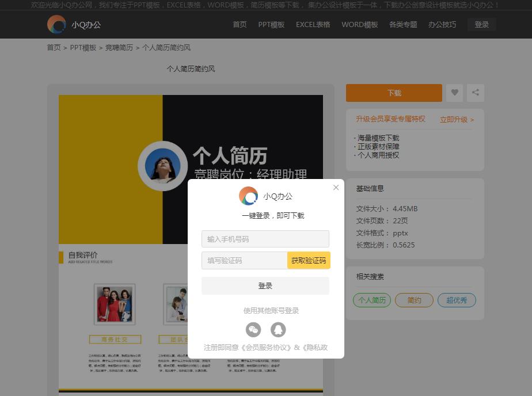Viewport: 532px width, 396px height.
Task: Open sharing options via the share icon
Action: click(476, 93)
